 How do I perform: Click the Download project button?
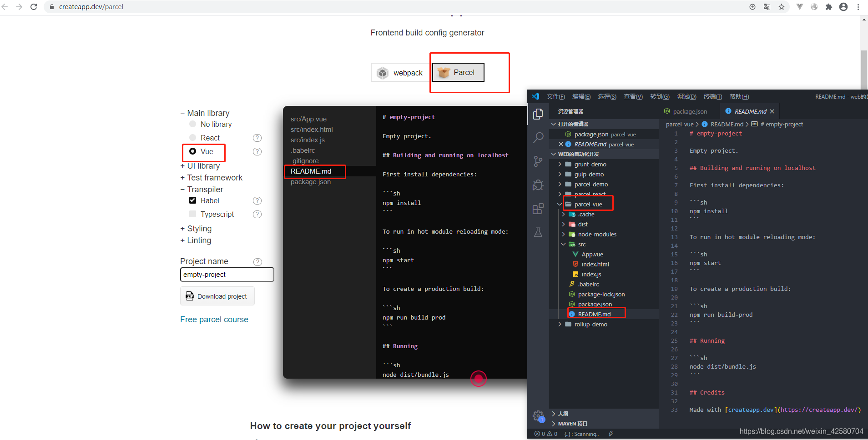point(217,296)
